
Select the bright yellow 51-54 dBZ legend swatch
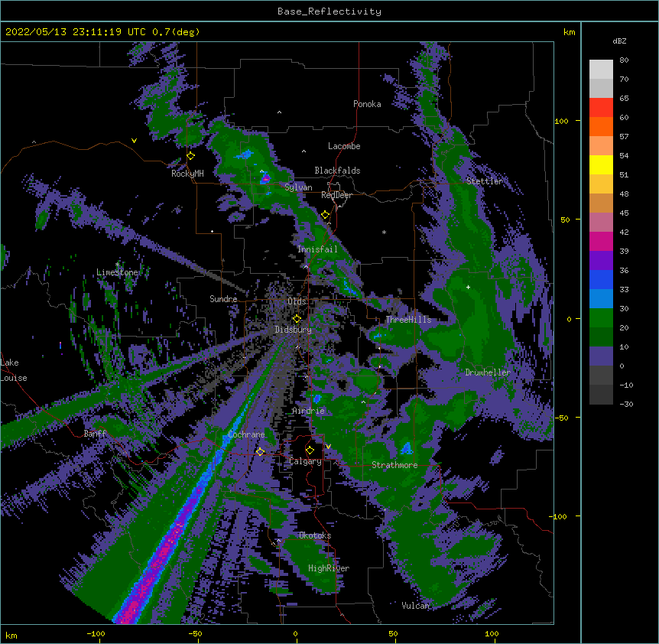click(601, 164)
